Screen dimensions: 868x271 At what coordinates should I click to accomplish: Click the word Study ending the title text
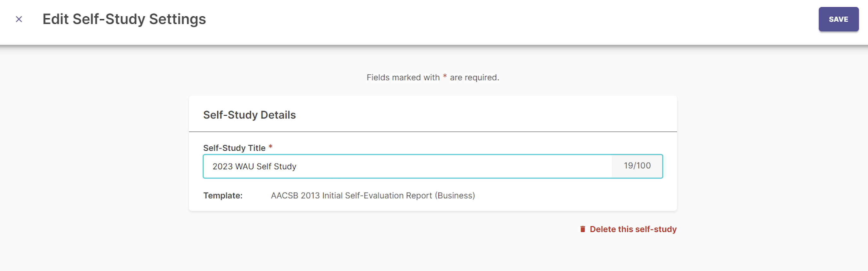coord(285,167)
